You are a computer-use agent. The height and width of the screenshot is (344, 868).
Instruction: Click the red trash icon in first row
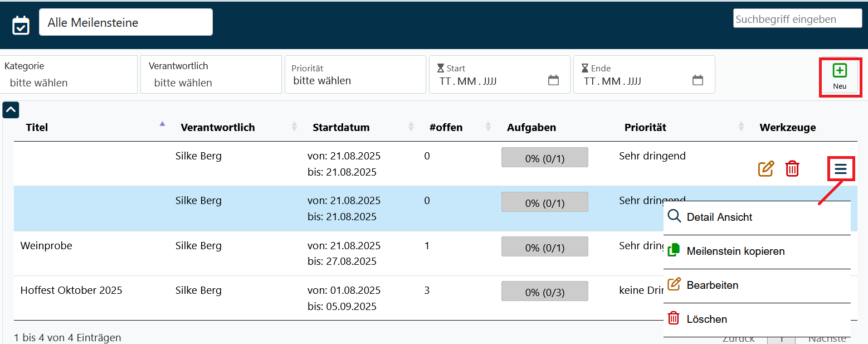click(792, 168)
